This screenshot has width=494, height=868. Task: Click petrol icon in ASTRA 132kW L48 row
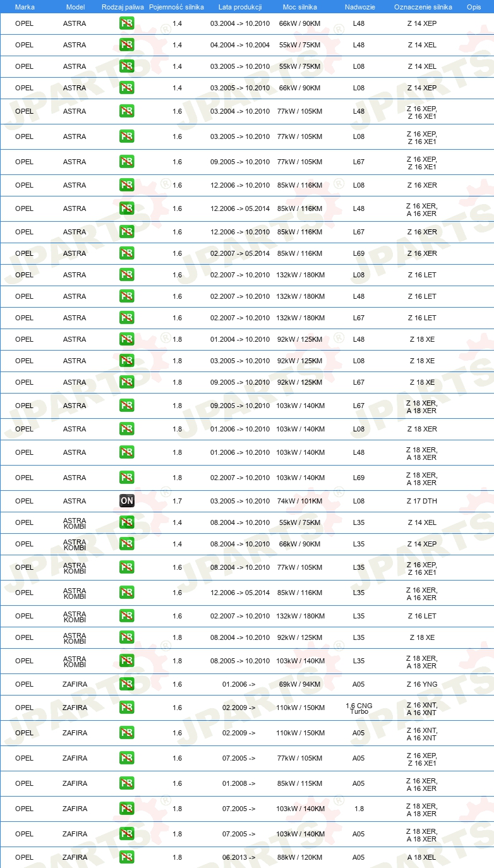(127, 296)
